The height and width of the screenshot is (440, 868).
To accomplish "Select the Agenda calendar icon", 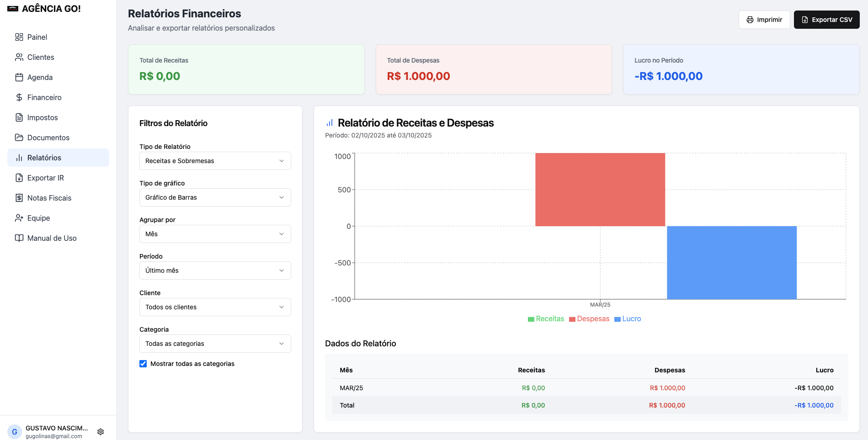I will (19, 77).
